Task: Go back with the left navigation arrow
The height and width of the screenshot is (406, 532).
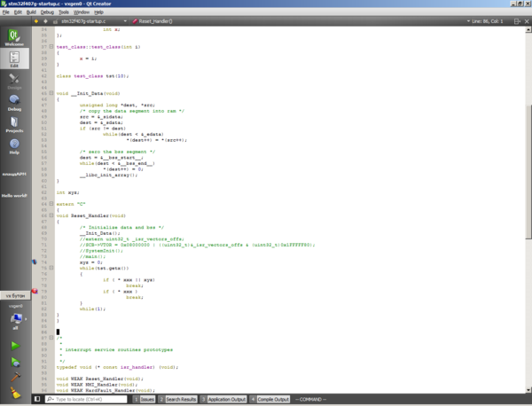Action: pyautogui.click(x=36, y=21)
